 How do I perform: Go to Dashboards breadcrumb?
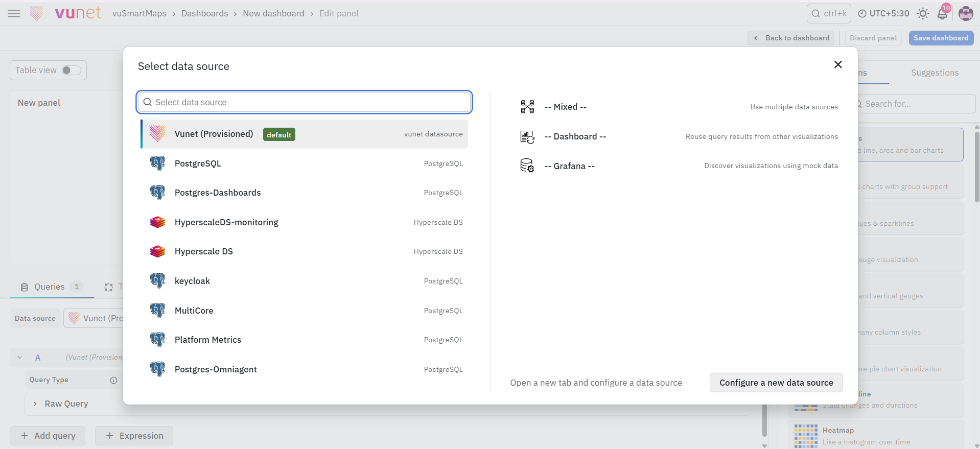205,13
